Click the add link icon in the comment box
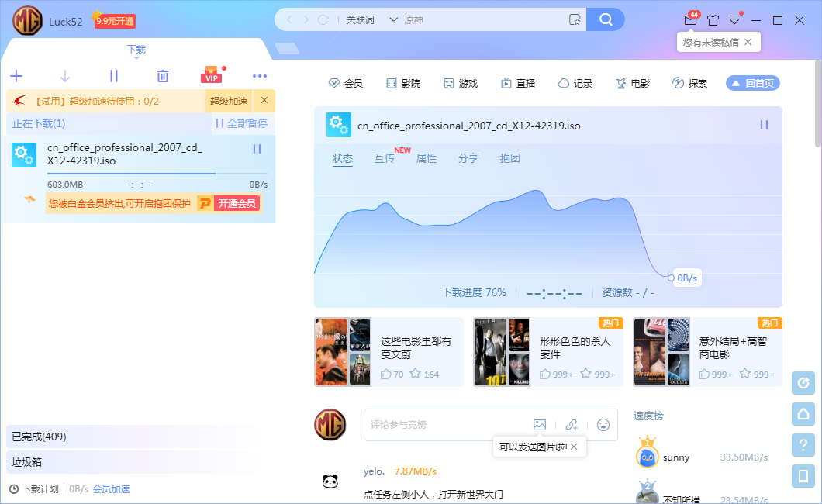822x504 pixels. coord(572,425)
